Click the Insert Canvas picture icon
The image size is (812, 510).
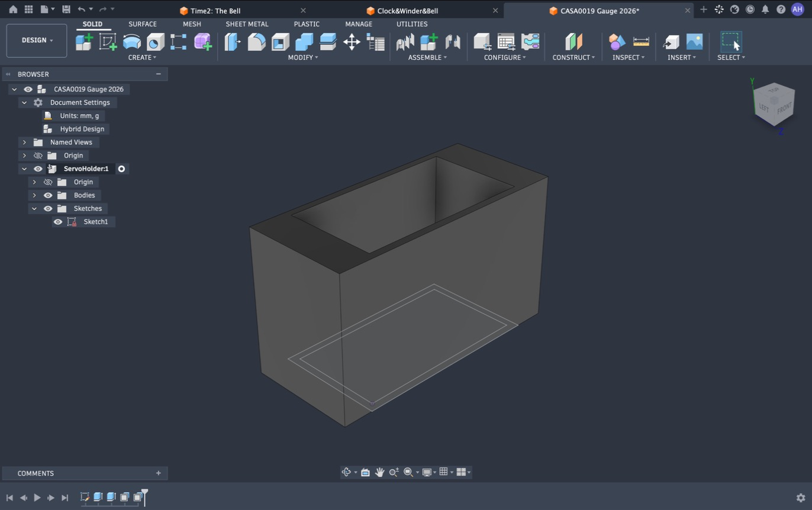click(694, 42)
